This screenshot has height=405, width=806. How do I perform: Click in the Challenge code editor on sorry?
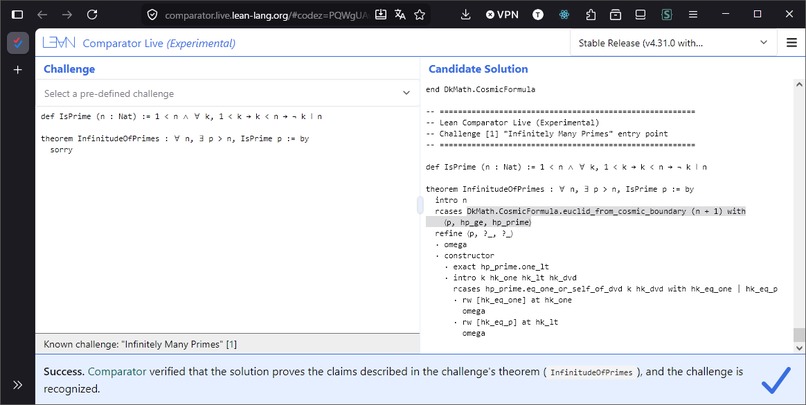coord(61,150)
